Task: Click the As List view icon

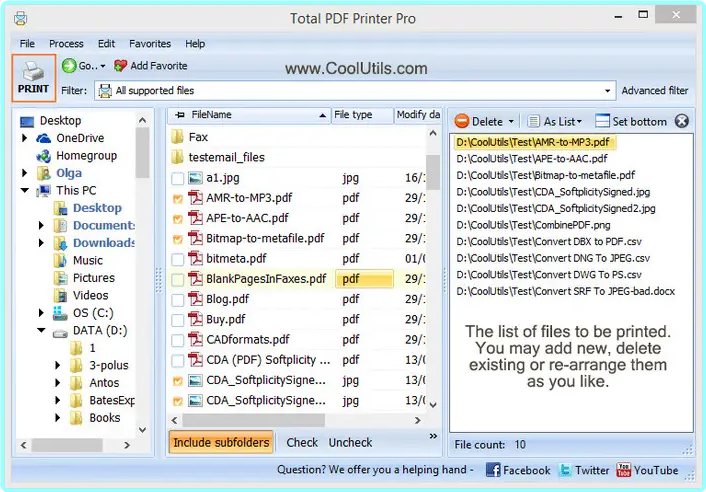Action: (534, 121)
